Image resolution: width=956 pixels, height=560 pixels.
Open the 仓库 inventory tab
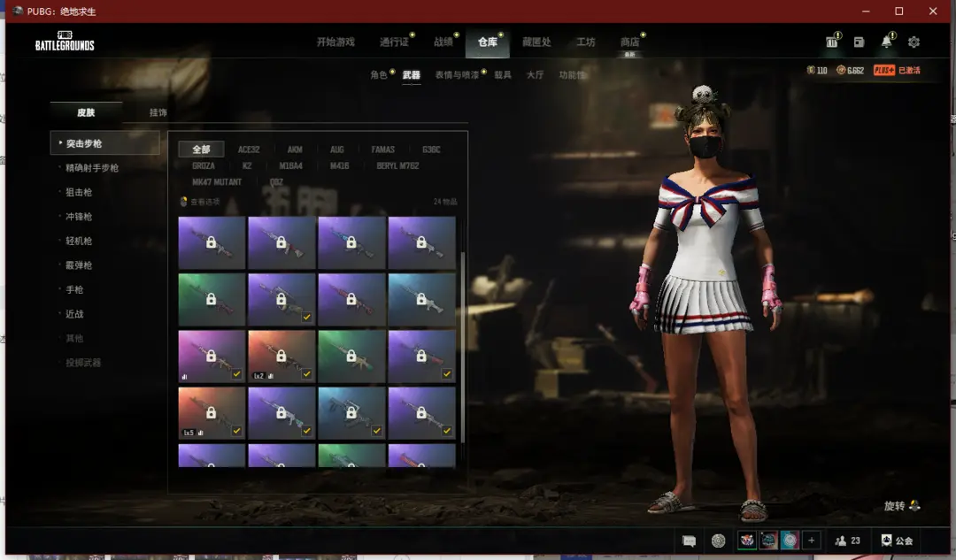pos(487,42)
